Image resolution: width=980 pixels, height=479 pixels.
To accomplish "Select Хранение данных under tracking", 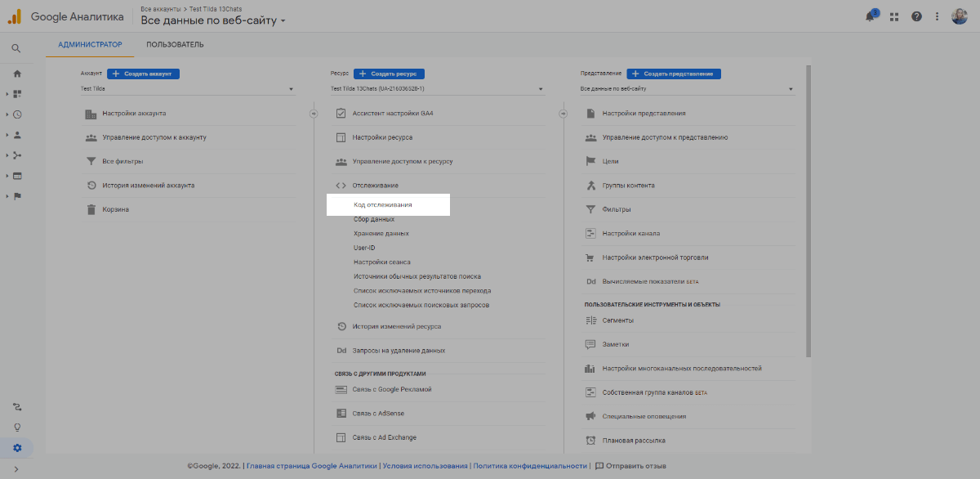I will [x=381, y=234].
